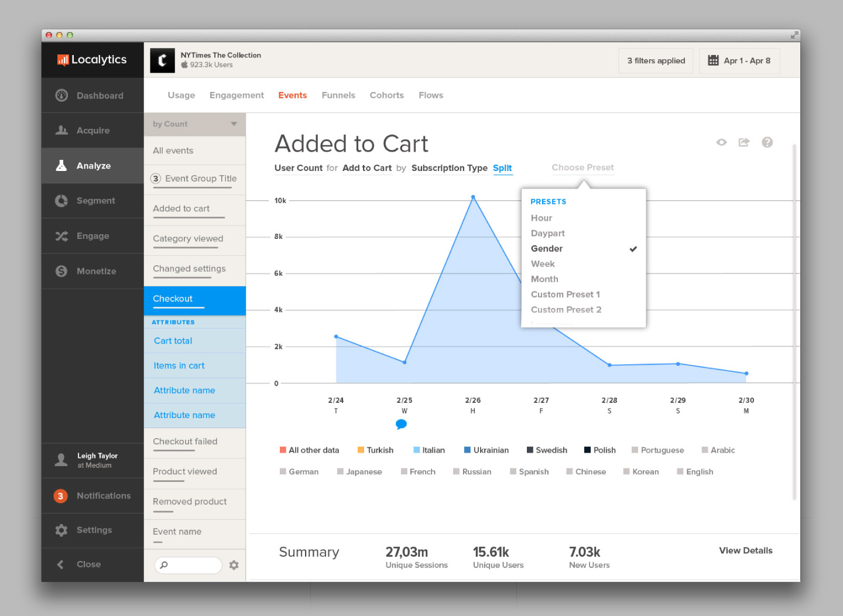Viewport: 843px width, 616px height.
Task: Switch to the Usage tab
Action: [181, 95]
